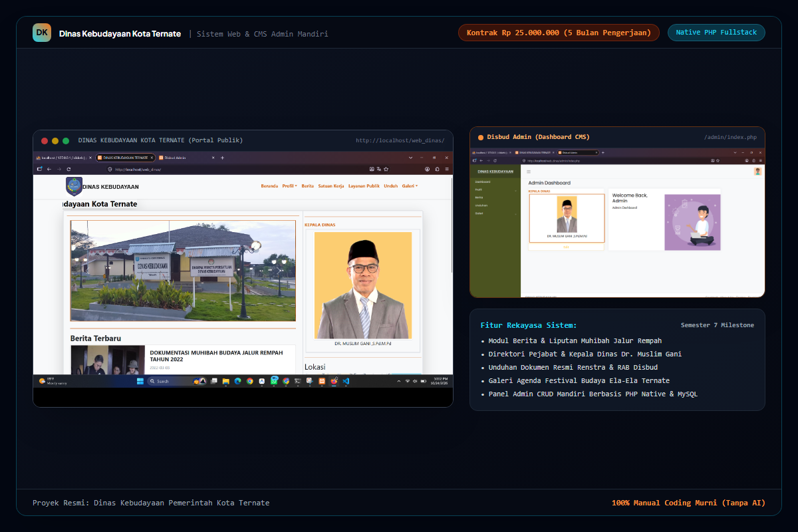This screenshot has width=798, height=532.
Task: Open Unduhan in admin sidebar
Action: tap(481, 205)
